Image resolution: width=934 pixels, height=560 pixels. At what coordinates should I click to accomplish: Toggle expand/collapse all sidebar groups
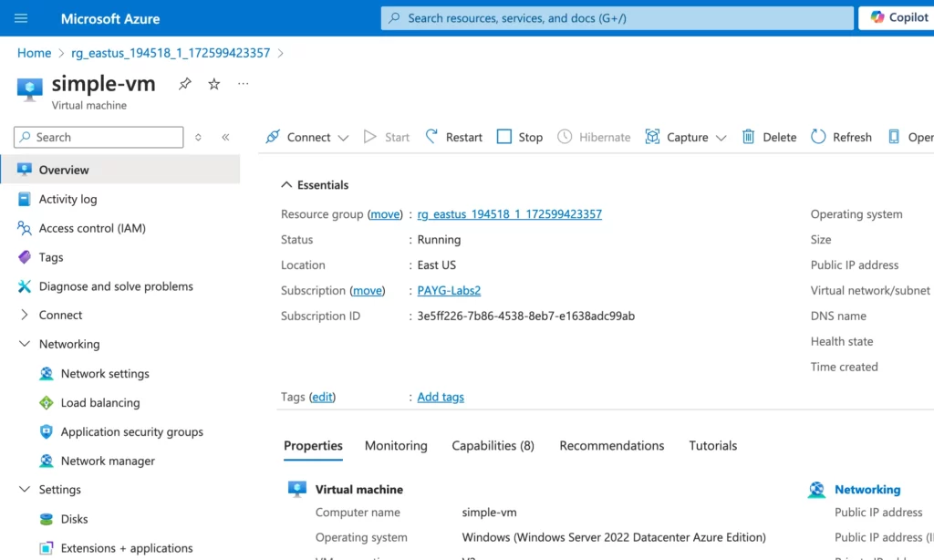point(198,137)
